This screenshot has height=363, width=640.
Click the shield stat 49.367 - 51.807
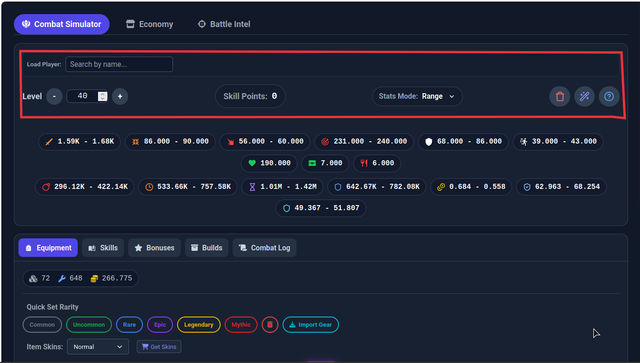tap(321, 208)
